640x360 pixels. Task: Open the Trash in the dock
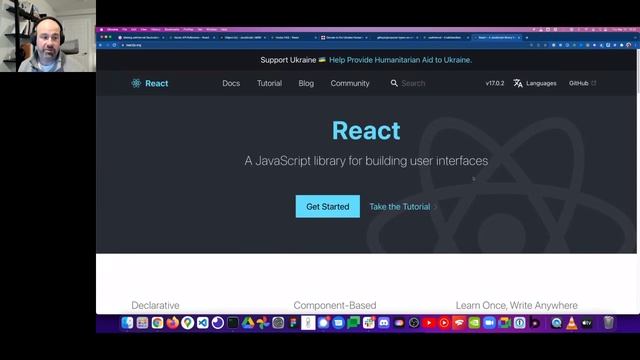pyautogui.click(x=609, y=323)
